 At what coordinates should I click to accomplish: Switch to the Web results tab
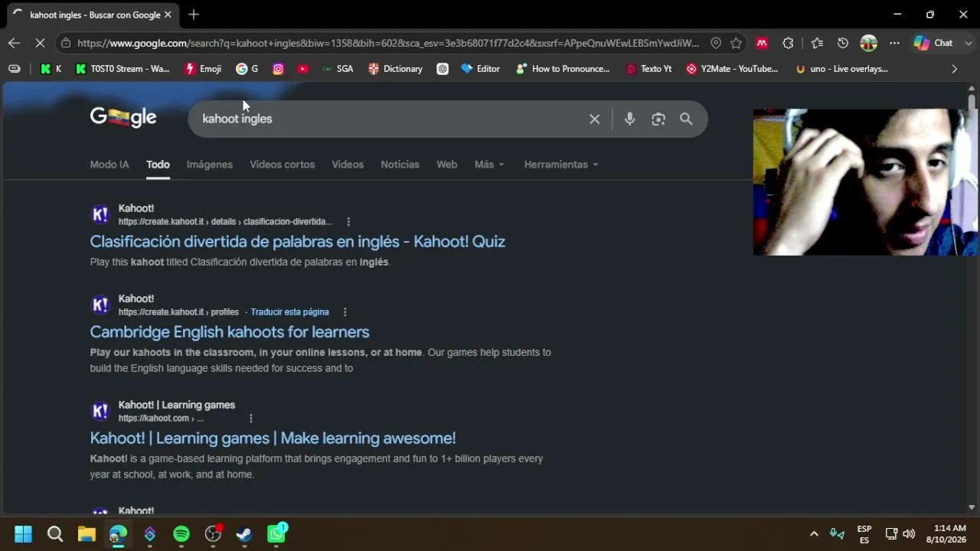tap(446, 165)
